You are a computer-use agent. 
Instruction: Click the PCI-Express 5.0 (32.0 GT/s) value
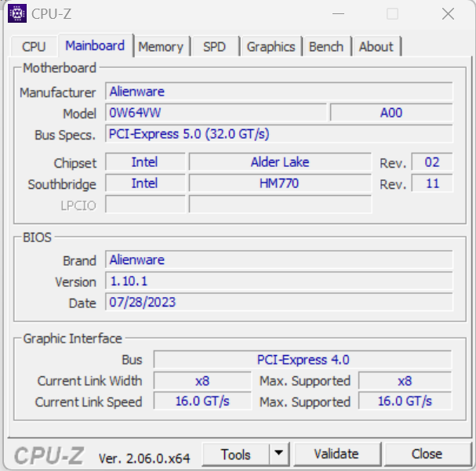click(x=278, y=134)
